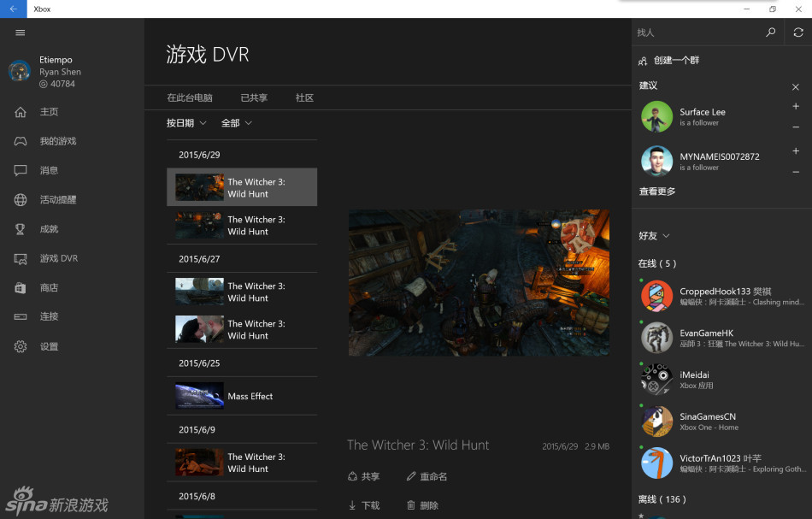812x519 pixels.
Task: Click the search magnifier icon
Action: (770, 32)
